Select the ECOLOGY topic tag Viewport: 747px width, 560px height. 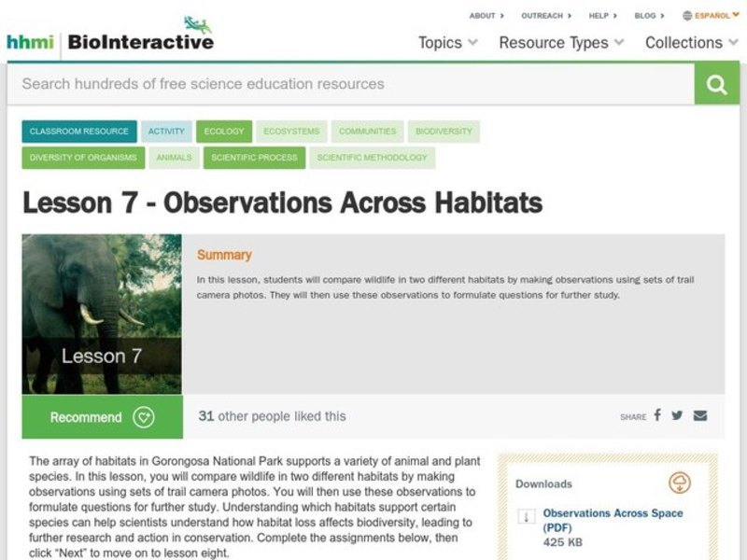point(225,132)
